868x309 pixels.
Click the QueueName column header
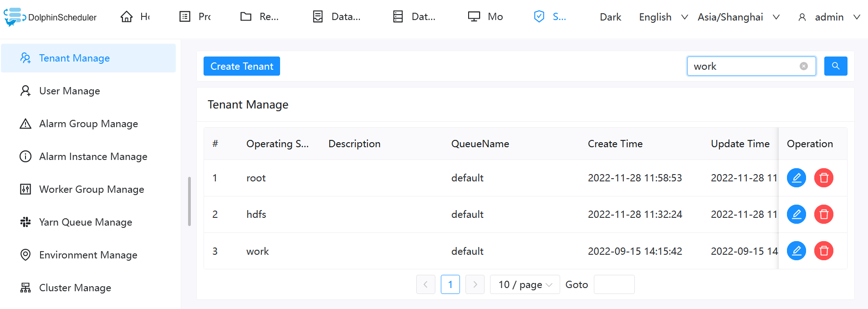coord(480,144)
